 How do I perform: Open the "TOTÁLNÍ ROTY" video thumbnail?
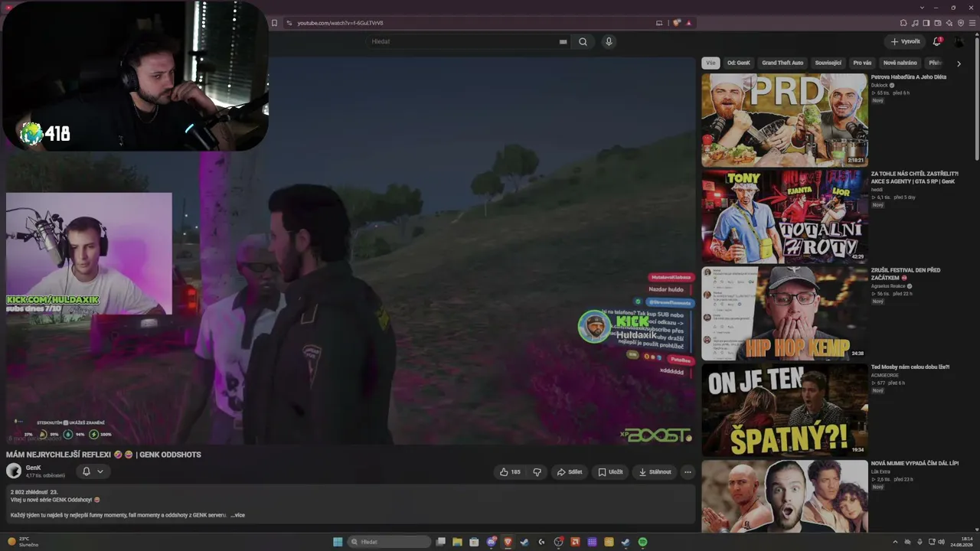click(785, 217)
